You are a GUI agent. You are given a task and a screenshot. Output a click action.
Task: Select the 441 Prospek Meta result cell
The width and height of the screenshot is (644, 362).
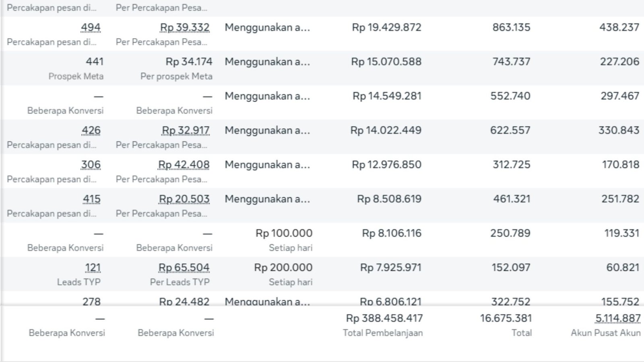click(x=95, y=62)
